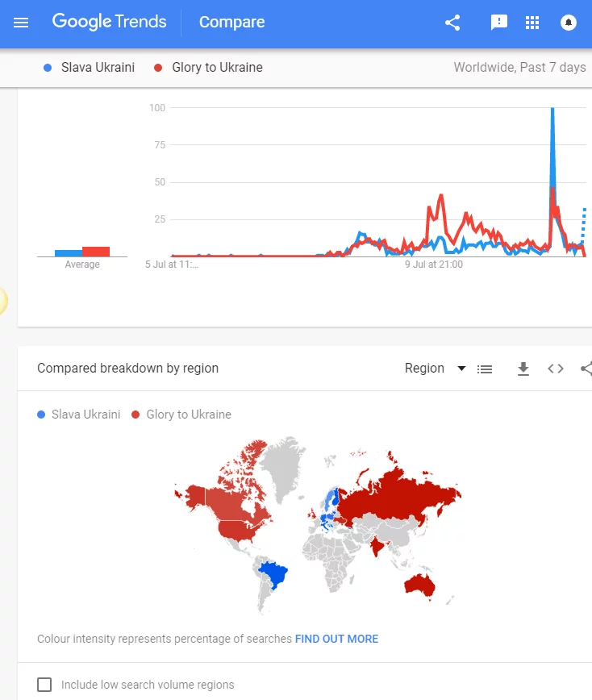Expand the Region dropdown
592x700 pixels.
425,369
